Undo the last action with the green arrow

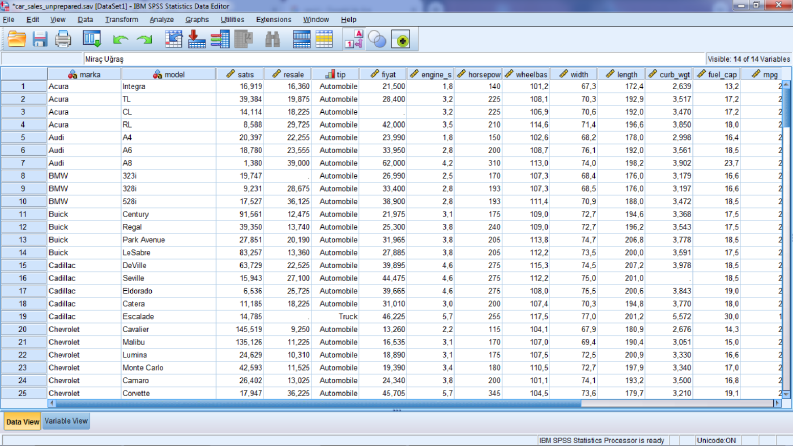120,39
